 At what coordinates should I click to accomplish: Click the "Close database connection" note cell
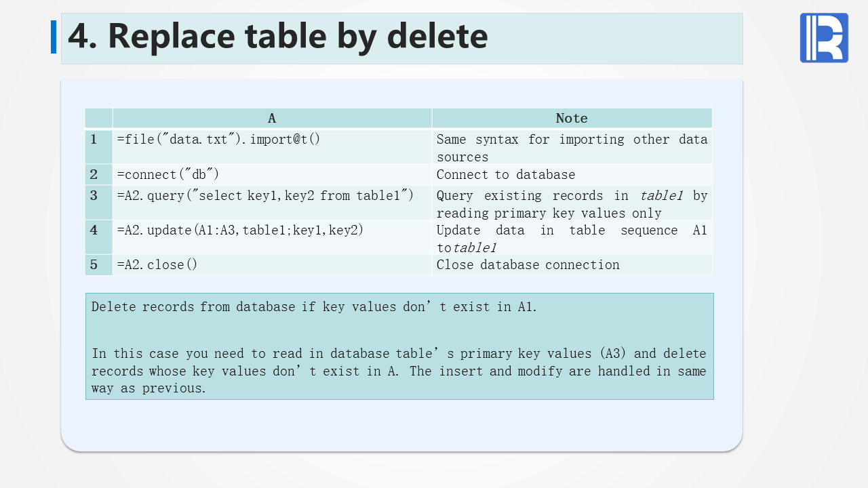coord(528,265)
